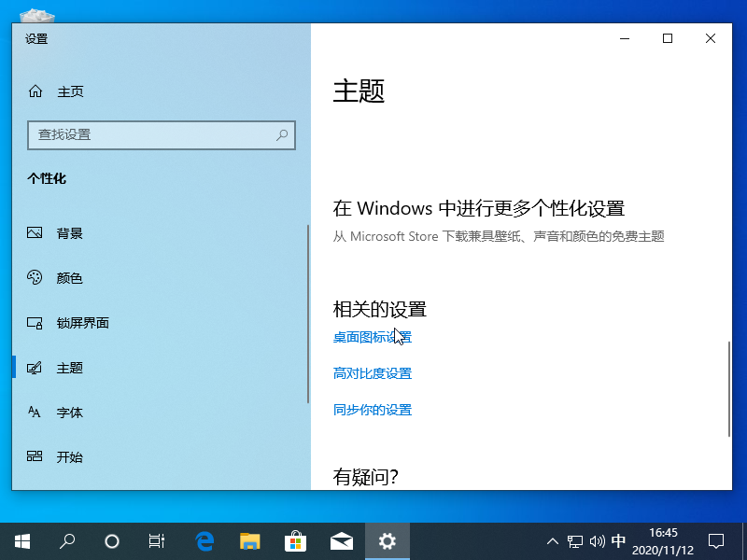Open the Background (背景) personalization page
Viewport: 747px width, 560px height.
(x=69, y=233)
